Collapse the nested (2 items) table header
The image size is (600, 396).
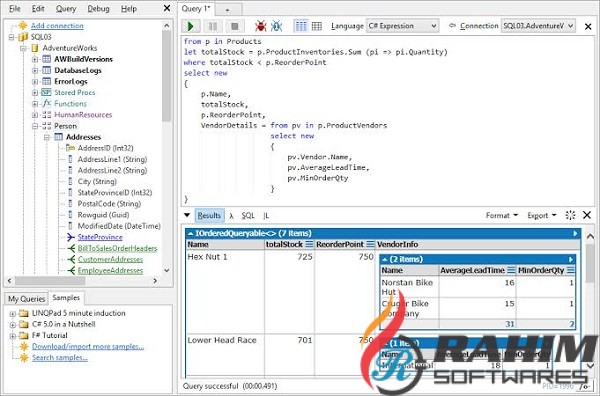(385, 259)
